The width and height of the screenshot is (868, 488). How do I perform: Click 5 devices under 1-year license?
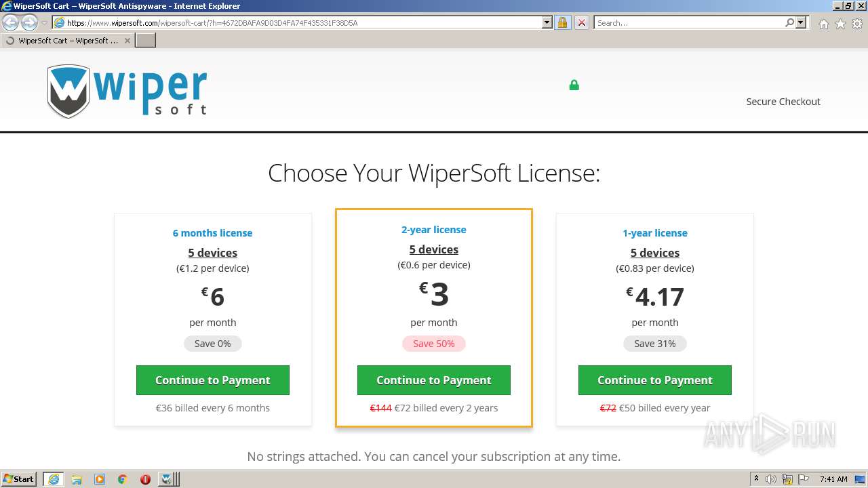point(655,253)
